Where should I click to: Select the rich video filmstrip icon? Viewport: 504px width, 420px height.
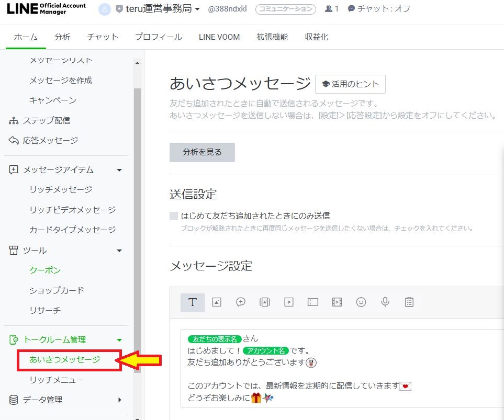(x=337, y=302)
